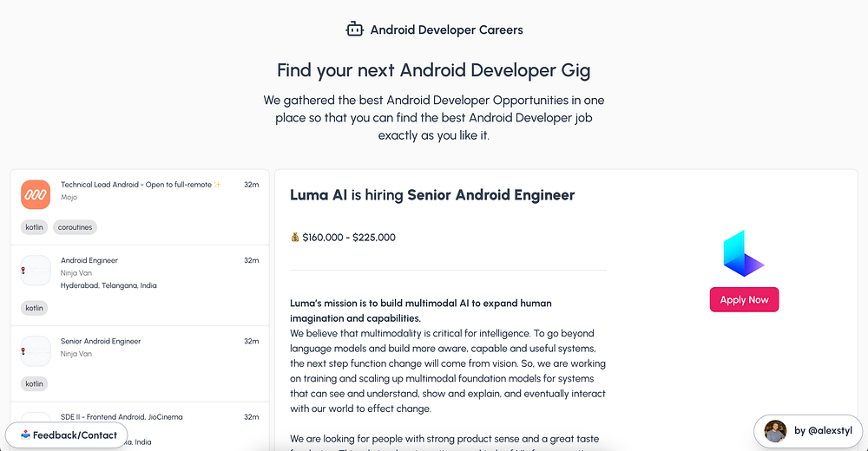The image size is (868, 451).
Task: Open Android Engineer job at Ninja Van
Action: [x=89, y=260]
